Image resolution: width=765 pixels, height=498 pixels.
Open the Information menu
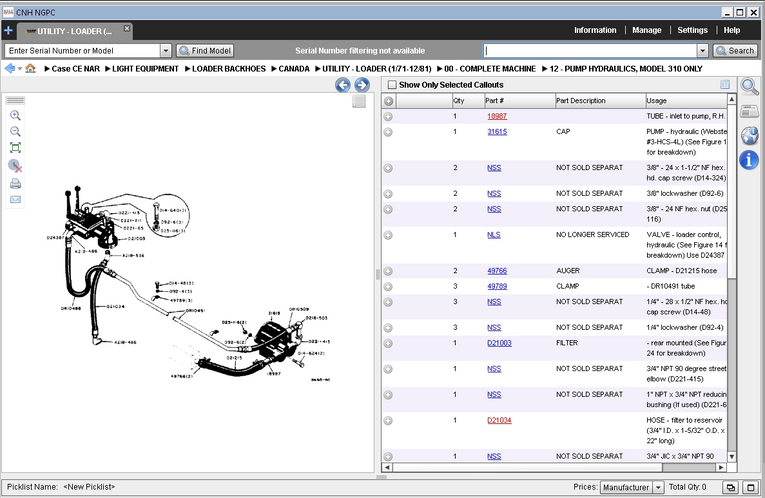click(x=595, y=30)
